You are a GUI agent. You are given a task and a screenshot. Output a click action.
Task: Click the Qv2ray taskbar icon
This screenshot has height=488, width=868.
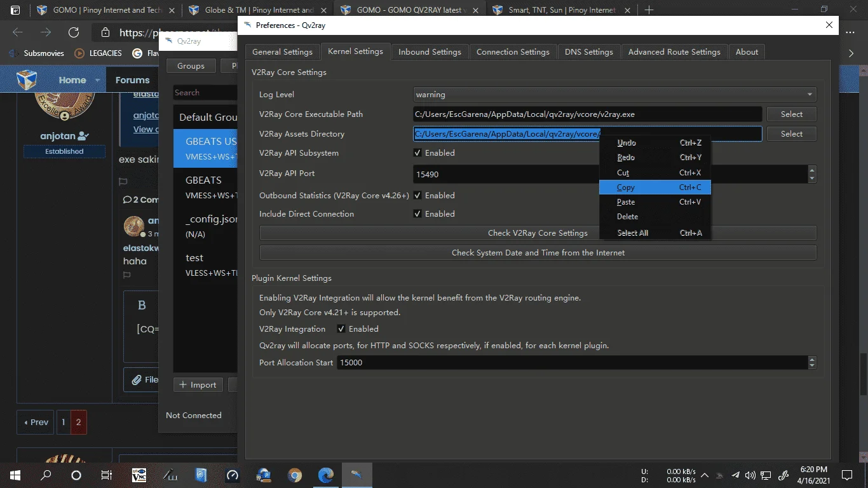click(x=357, y=475)
